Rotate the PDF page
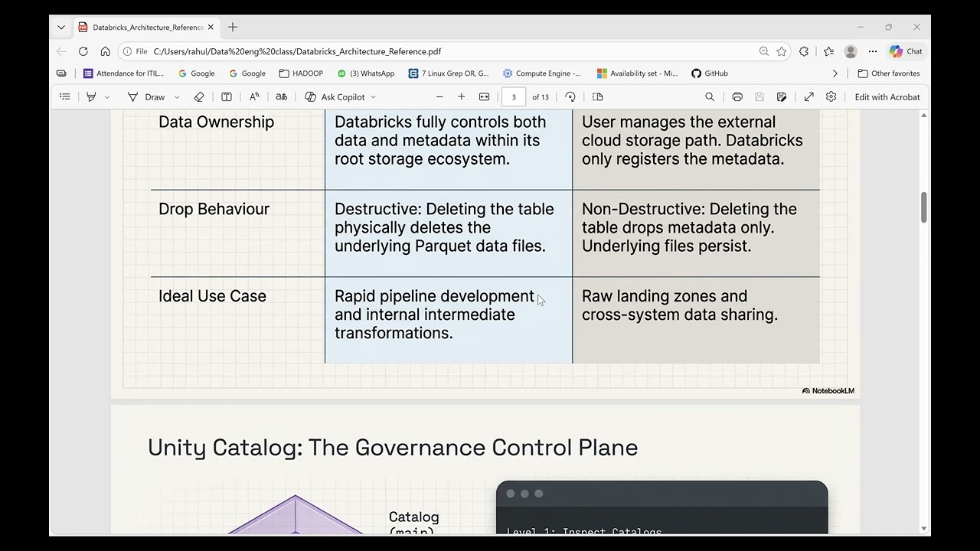 (570, 97)
